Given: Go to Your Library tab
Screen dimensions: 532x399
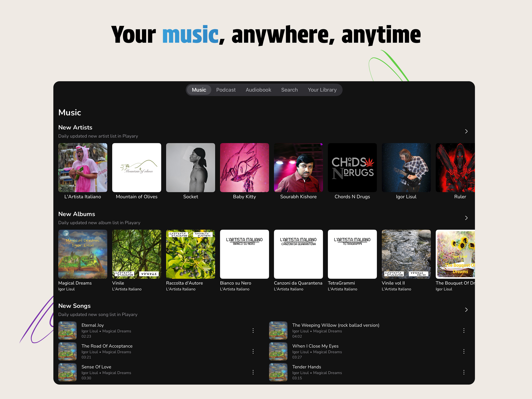Looking at the screenshot, I should pyautogui.click(x=322, y=90).
